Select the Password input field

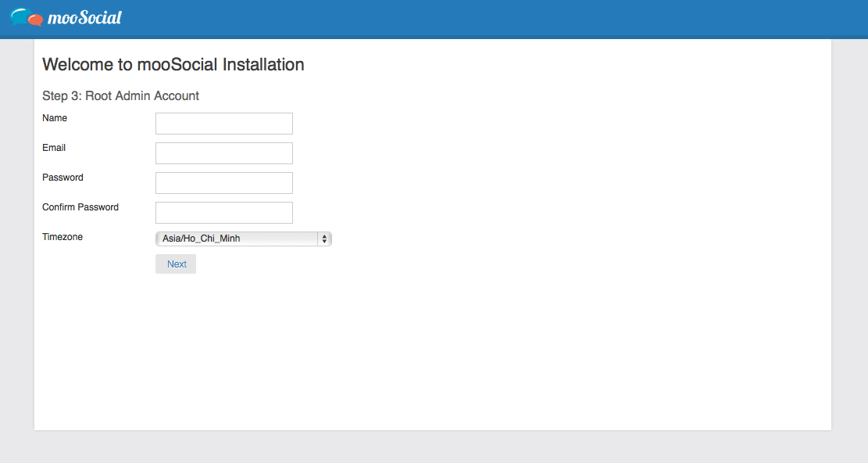223,183
